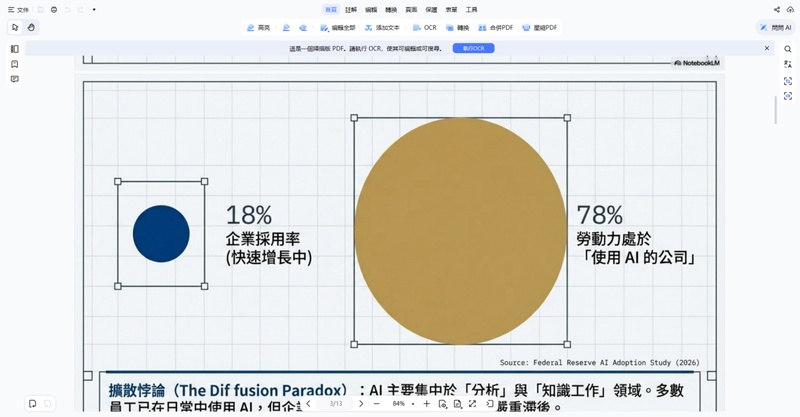Switch to the 轉換 tab

point(391,10)
